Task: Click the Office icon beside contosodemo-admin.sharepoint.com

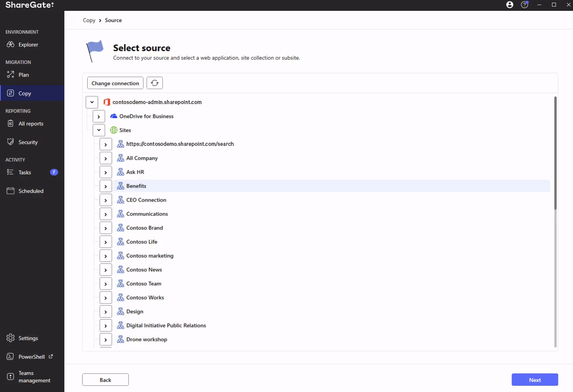Action: (x=107, y=102)
